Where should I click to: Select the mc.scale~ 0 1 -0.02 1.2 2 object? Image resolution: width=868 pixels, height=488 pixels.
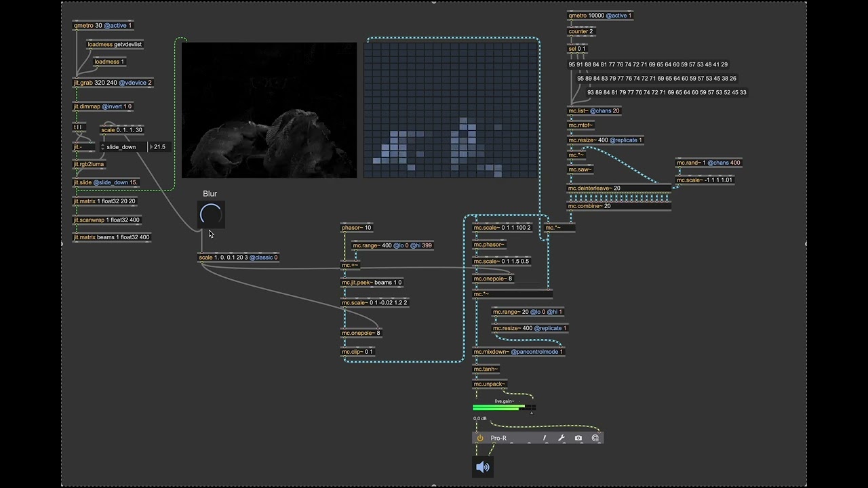pyautogui.click(x=375, y=302)
